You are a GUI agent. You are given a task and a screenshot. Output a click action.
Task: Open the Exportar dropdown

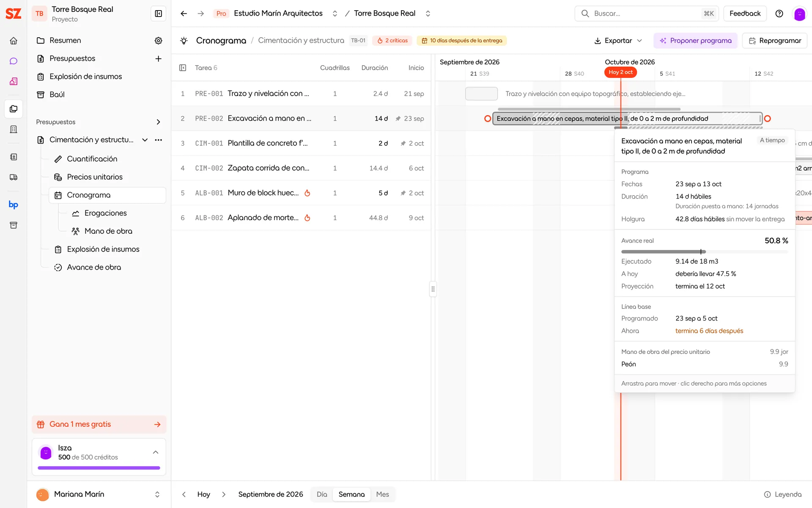tap(618, 41)
